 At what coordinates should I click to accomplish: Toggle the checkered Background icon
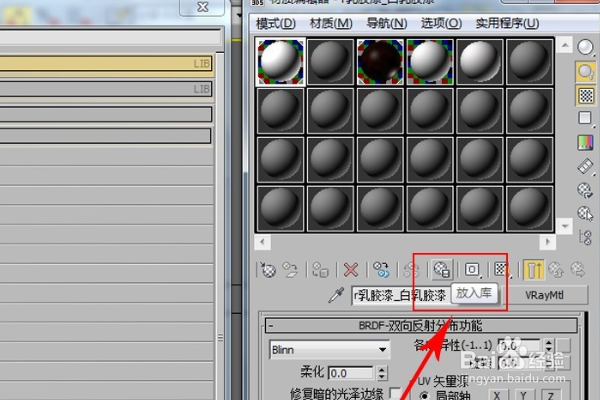tap(585, 95)
